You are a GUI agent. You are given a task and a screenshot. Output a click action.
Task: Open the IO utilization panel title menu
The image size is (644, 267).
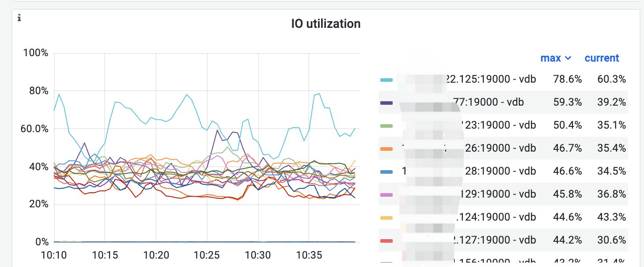(x=326, y=24)
